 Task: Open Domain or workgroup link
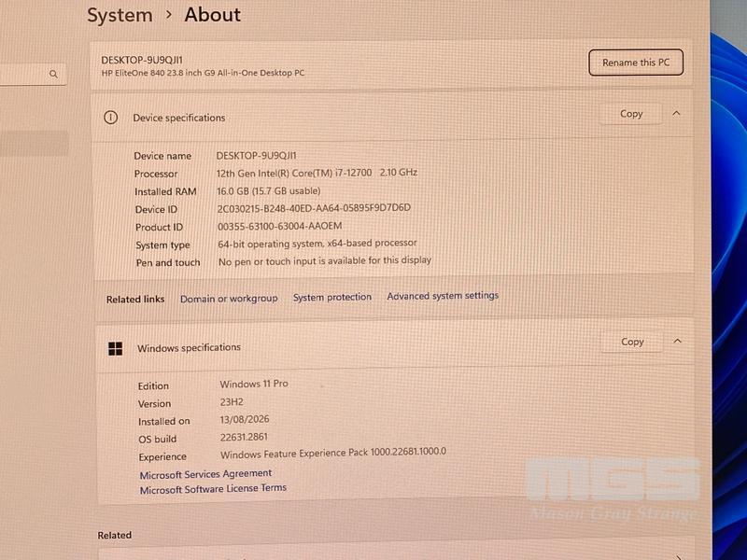229,299
